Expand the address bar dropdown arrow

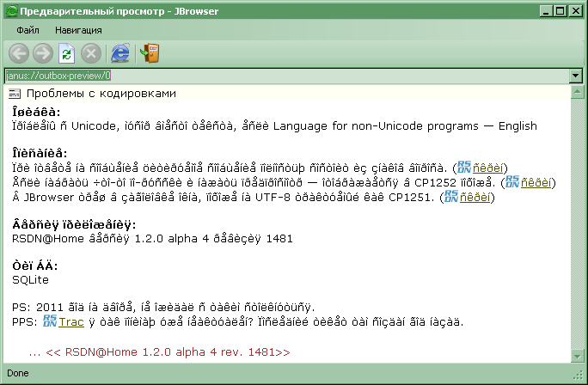tap(575, 75)
